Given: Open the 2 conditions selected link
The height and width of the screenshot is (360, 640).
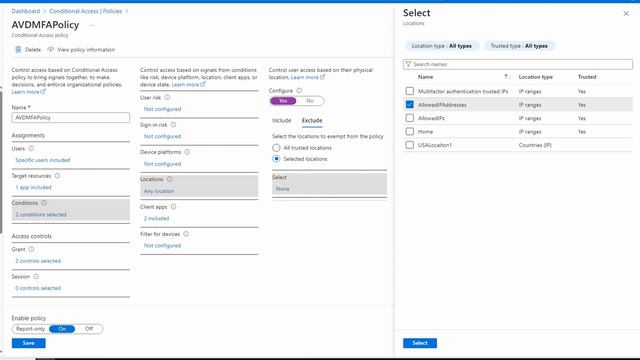Looking at the screenshot, I should (x=41, y=214).
